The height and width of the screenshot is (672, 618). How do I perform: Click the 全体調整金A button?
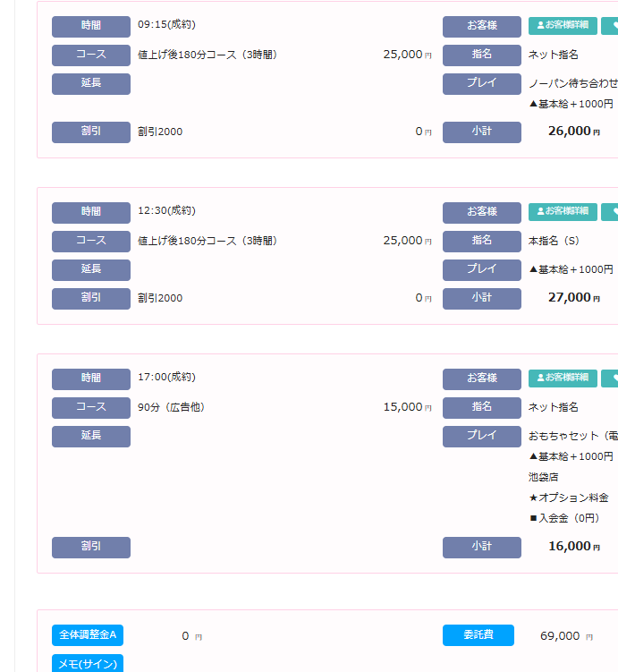click(88, 635)
